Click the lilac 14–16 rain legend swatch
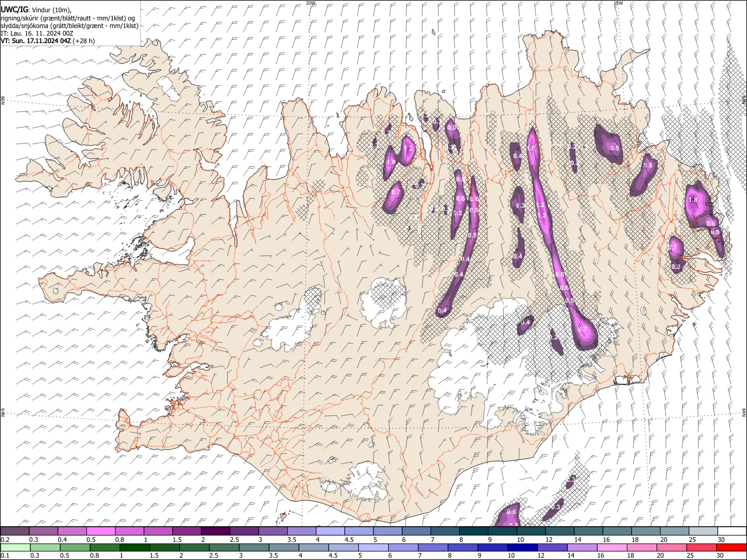The width and height of the screenshot is (747, 560). click(582, 547)
